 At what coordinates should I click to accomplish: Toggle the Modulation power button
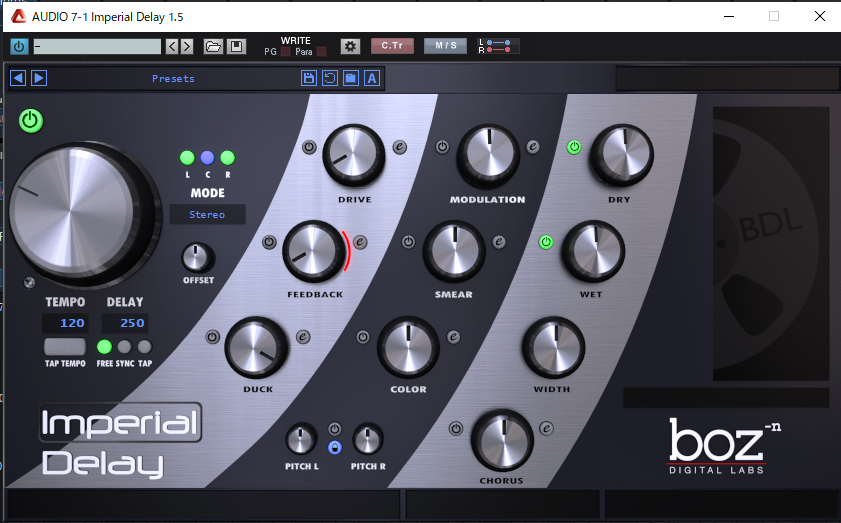(442, 147)
